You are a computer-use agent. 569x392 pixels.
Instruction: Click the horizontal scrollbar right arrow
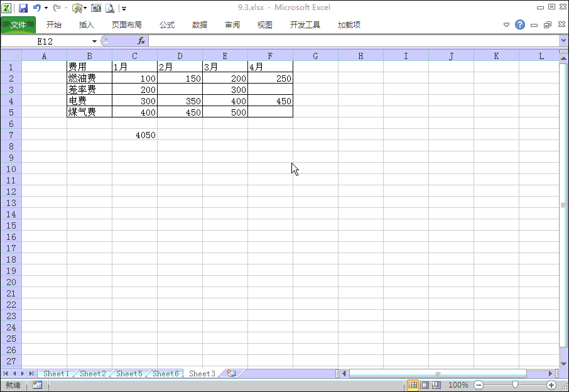[x=550, y=374]
